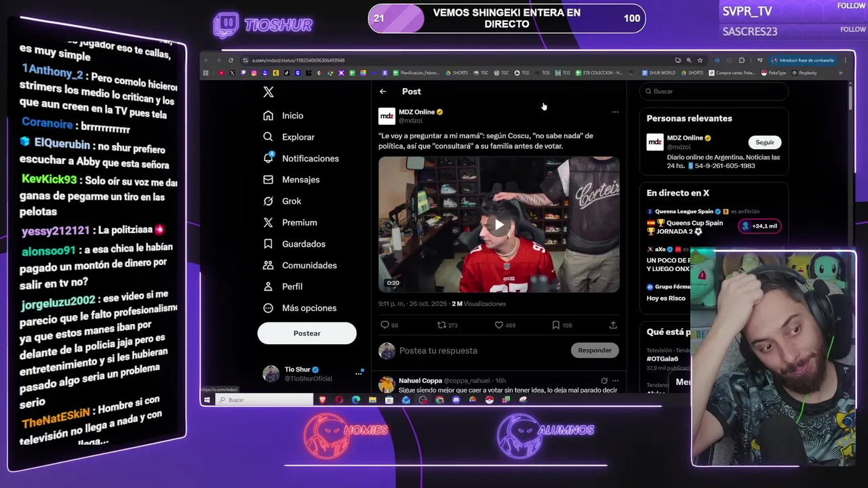Screen dimensions: 868x488
Task: Open Brave browser from the taskbar
Action: point(322,400)
